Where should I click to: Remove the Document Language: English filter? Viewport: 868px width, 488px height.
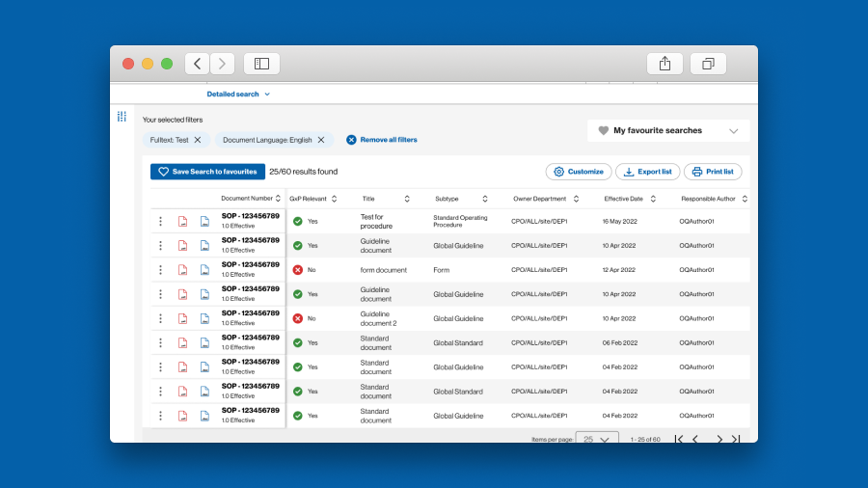pyautogui.click(x=321, y=140)
